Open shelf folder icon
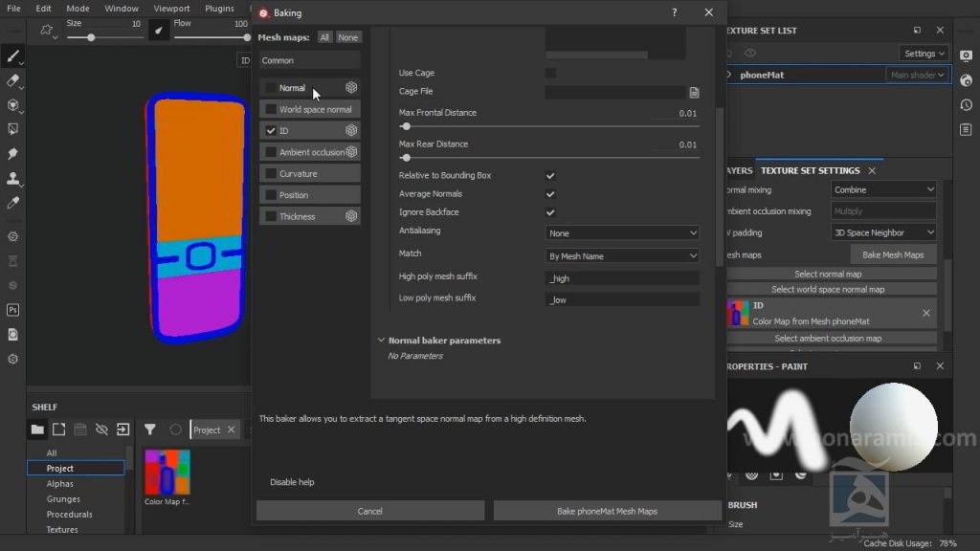Viewport: 980px width, 551px height. (37, 430)
